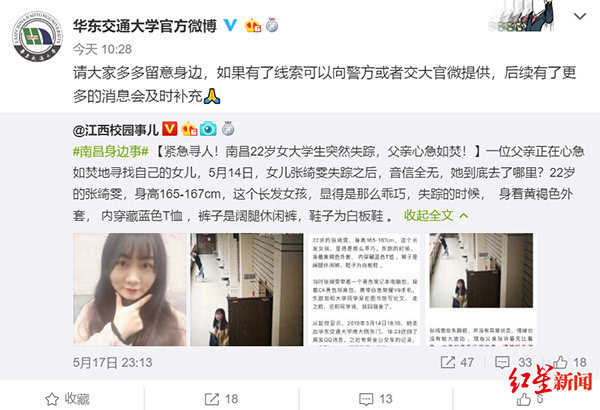Open the 华东交通大学官方微博 profile name
Image resolution: width=600 pixels, height=410 pixels.
(145, 26)
